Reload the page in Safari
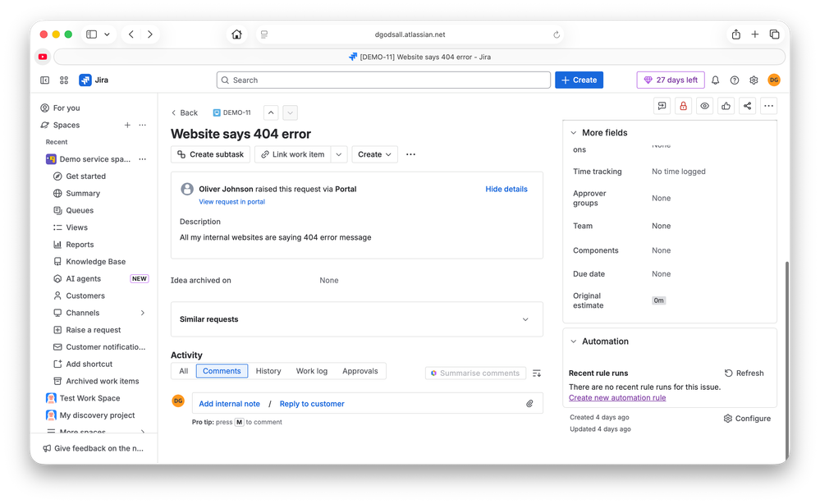Viewport: 820px width, 504px height. pyautogui.click(x=557, y=34)
